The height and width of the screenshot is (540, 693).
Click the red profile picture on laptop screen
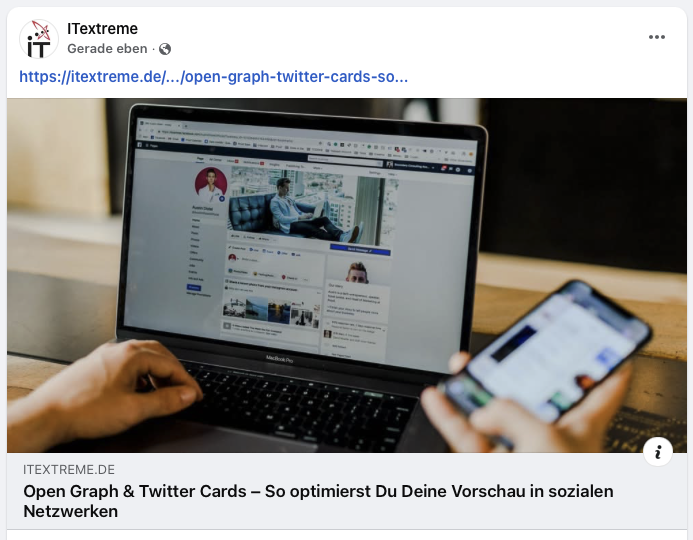(x=211, y=184)
